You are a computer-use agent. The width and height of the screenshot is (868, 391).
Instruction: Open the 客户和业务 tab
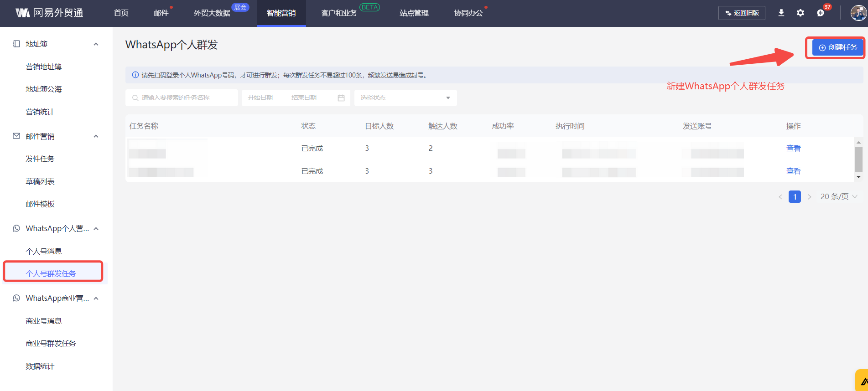(339, 13)
